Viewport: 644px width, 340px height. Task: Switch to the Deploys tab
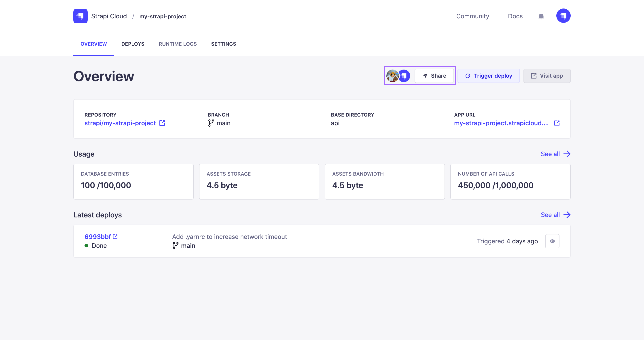(133, 44)
